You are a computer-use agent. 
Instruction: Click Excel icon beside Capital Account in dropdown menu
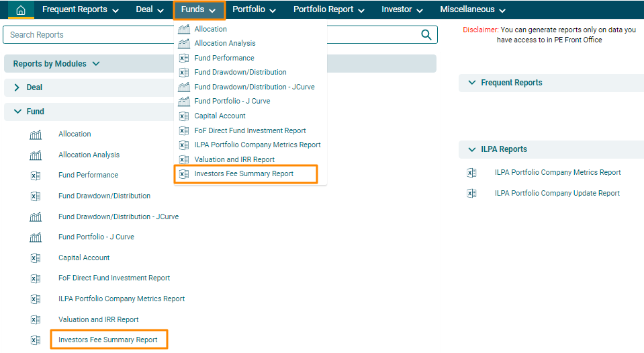pos(183,116)
